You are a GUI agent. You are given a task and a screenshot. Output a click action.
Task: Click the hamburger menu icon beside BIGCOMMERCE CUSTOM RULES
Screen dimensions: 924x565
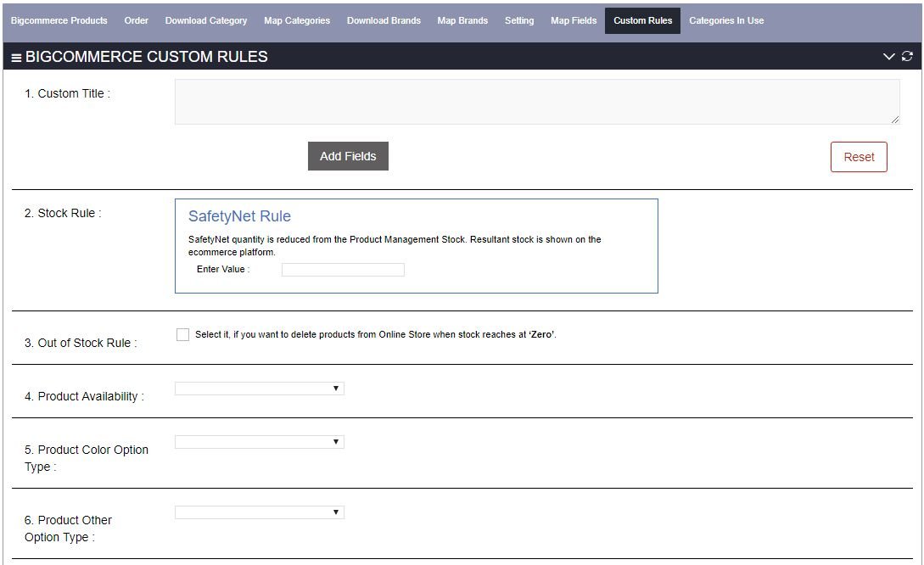(16, 57)
